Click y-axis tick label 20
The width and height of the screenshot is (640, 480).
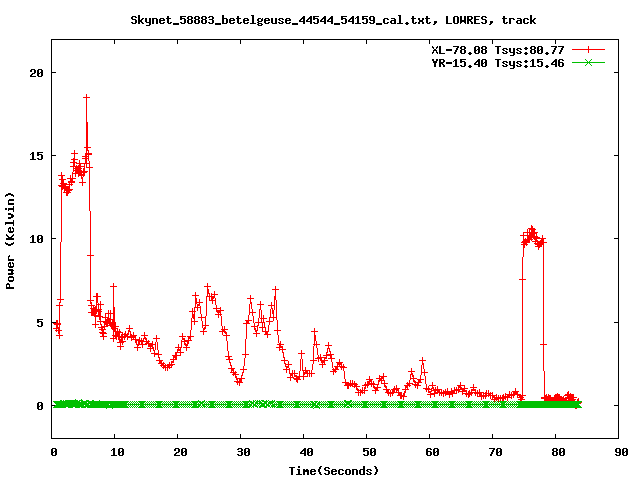36,73
